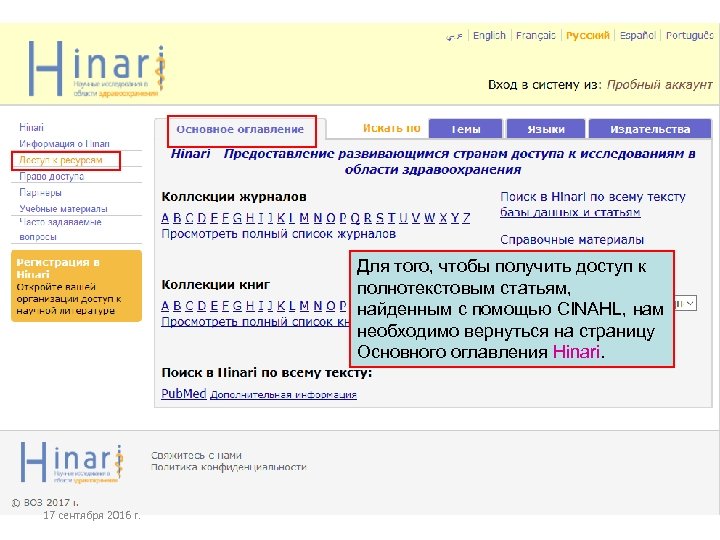
Task: Open journals collection letter C
Action: 189,218
